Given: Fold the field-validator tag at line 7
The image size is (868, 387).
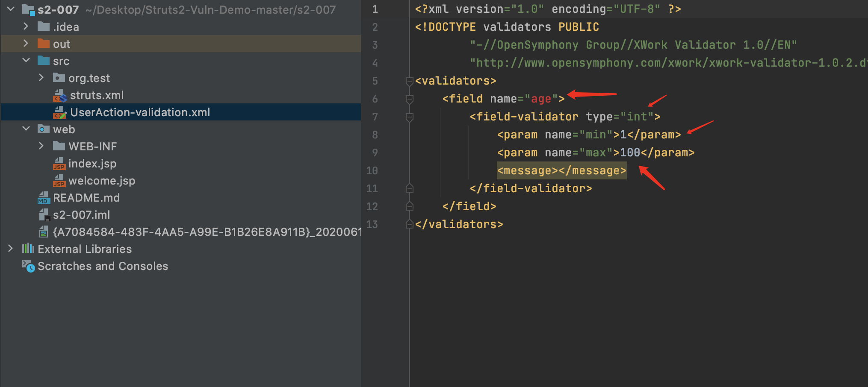Looking at the screenshot, I should (x=409, y=117).
